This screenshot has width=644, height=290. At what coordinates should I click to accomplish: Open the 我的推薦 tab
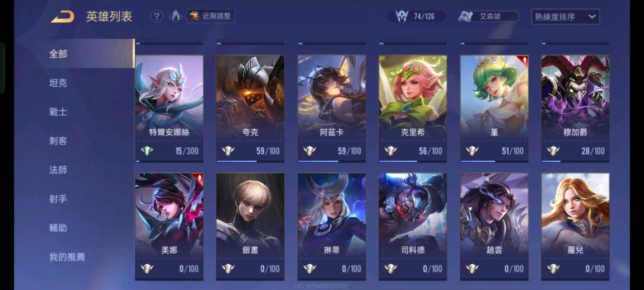click(x=67, y=257)
